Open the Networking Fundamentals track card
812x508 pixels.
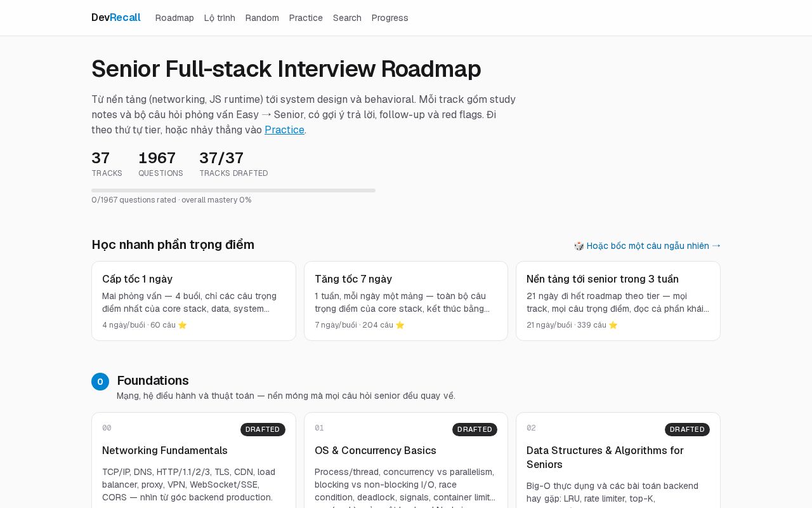point(193,460)
